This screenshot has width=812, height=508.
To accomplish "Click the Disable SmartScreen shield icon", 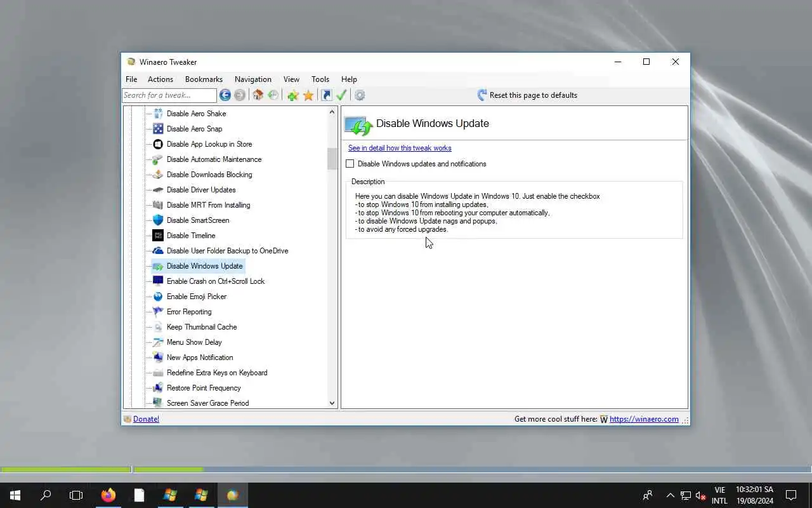I will (158, 220).
